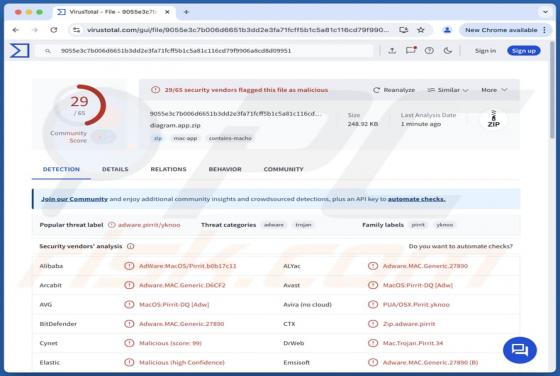The width and height of the screenshot is (560, 376).
Task: Click the zip tag
Action: pos(158,138)
